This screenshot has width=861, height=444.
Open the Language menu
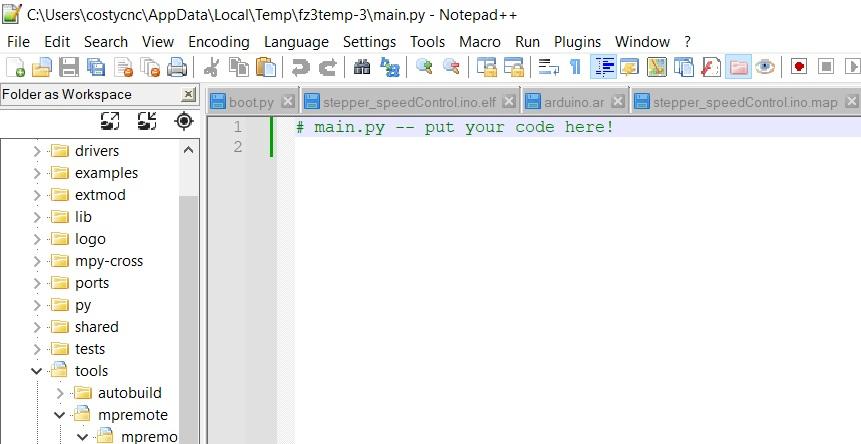[x=296, y=42]
